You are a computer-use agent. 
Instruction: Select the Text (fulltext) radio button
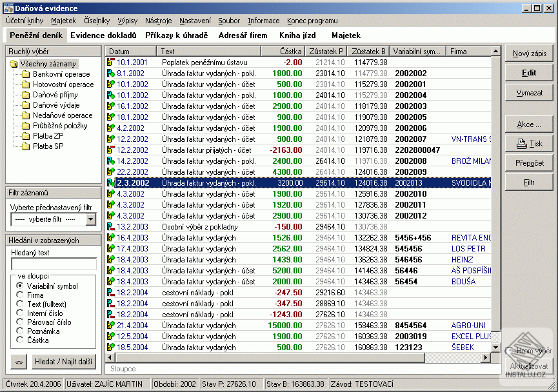pyautogui.click(x=20, y=304)
